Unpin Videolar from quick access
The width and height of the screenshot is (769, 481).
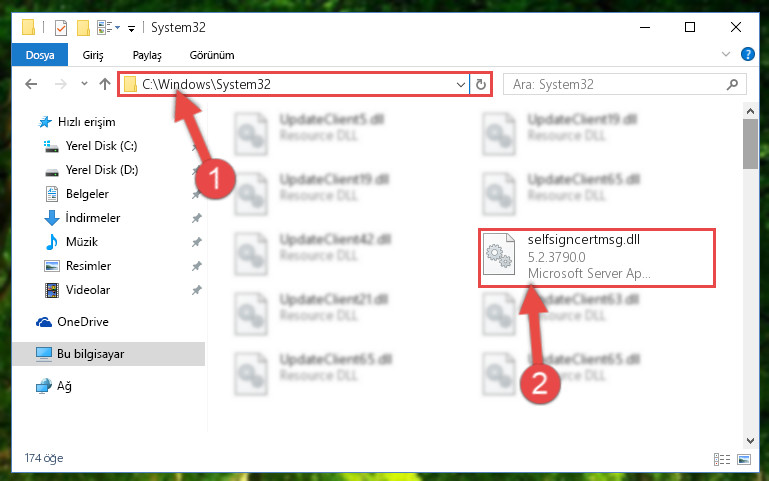click(196, 290)
